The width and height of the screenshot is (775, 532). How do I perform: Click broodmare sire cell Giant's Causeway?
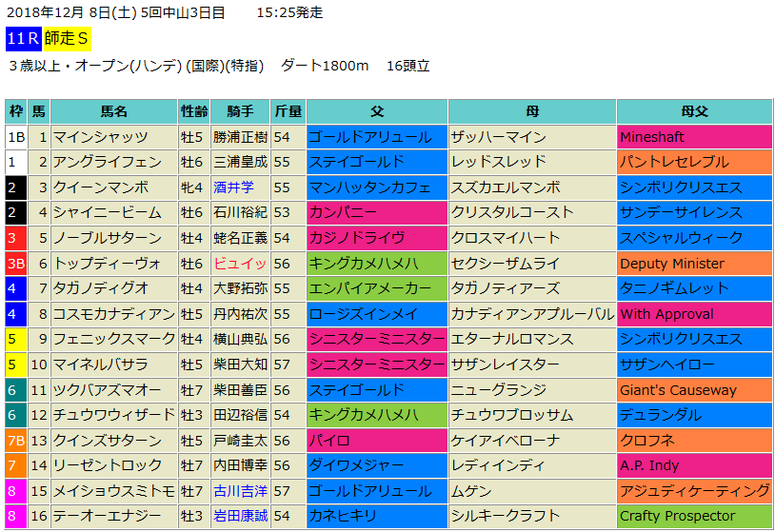point(694,390)
